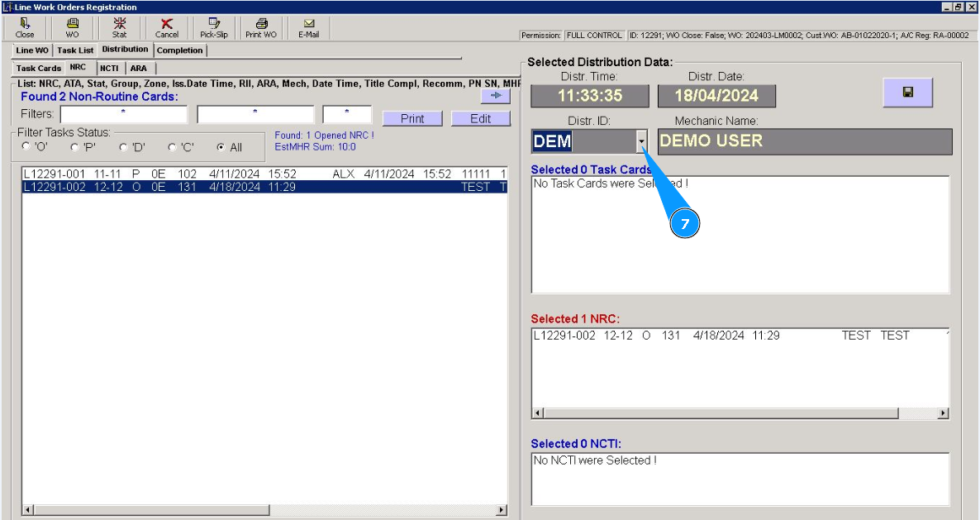Click the Selected NRC box scrollbar thumb
Viewport: 980px width, 520px height.
[x=721, y=413]
